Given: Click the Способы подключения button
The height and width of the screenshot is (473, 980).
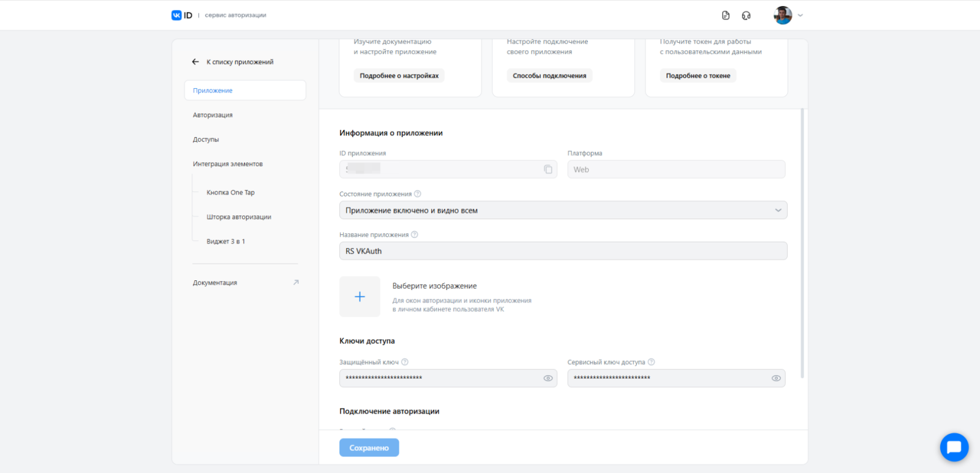Looking at the screenshot, I should (x=549, y=76).
